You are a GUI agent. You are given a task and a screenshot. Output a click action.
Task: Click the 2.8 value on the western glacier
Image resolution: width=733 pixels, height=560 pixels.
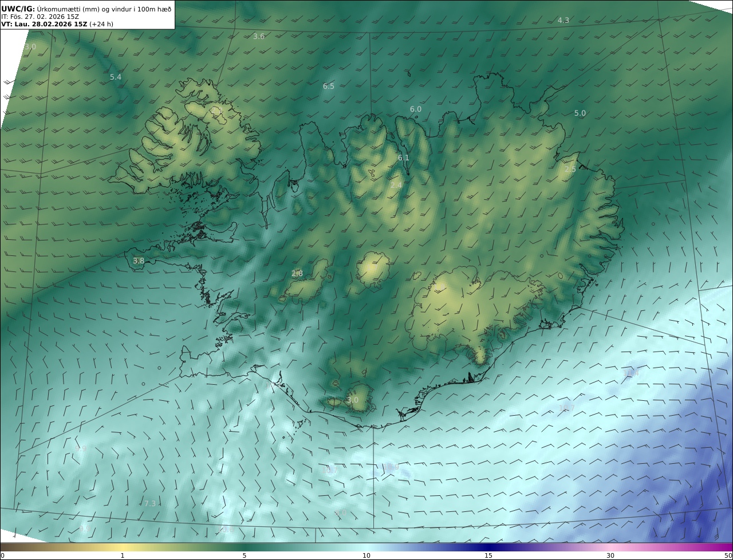(297, 274)
